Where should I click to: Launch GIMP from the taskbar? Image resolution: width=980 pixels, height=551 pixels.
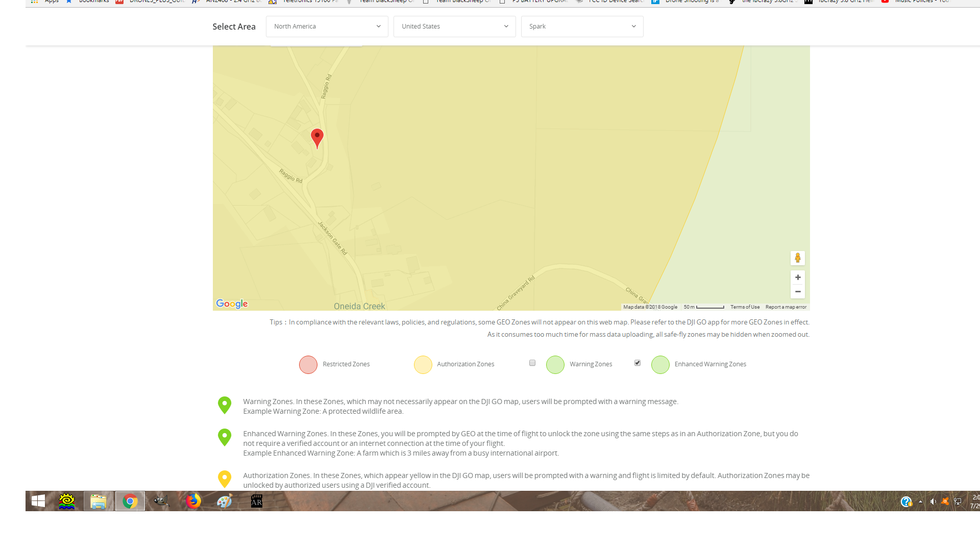point(161,501)
